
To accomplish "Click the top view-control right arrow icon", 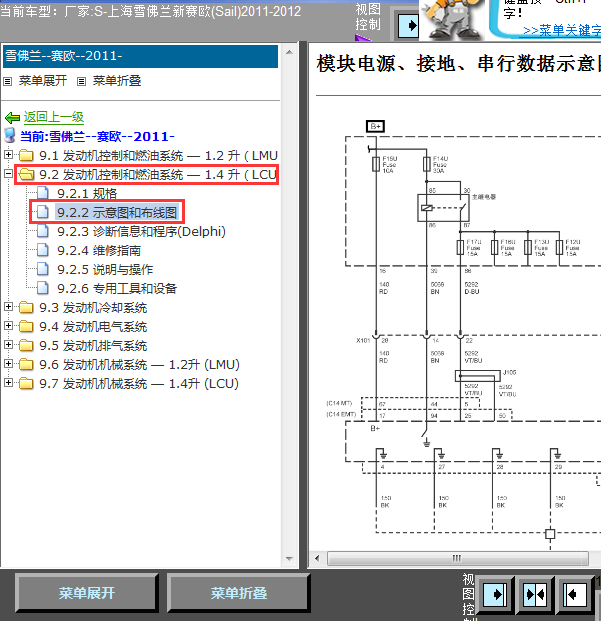I will pos(408,26).
